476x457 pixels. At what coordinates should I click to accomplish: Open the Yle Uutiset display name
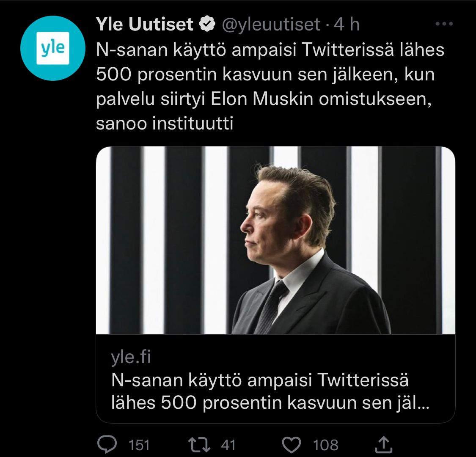tap(145, 25)
